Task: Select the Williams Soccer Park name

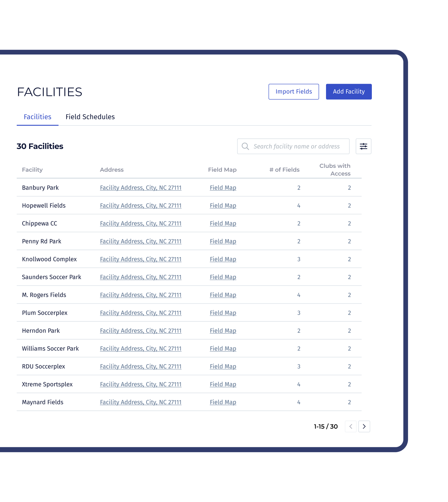Action: coord(50,348)
